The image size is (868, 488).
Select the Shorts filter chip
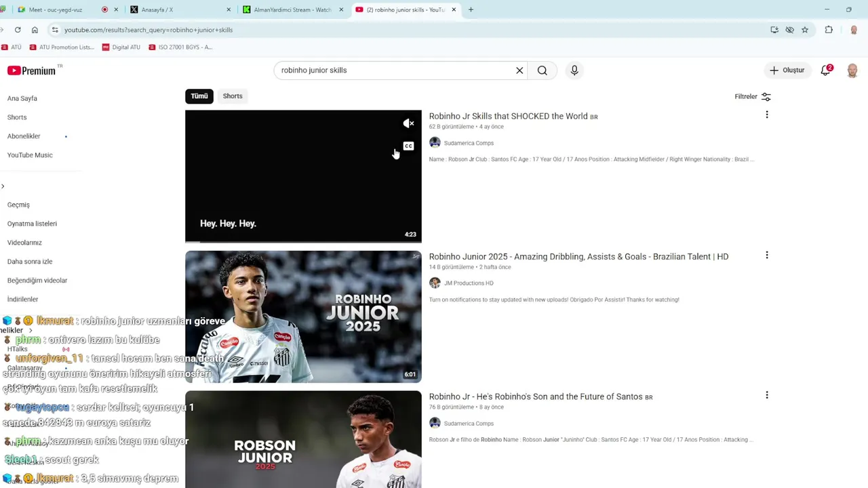point(233,96)
